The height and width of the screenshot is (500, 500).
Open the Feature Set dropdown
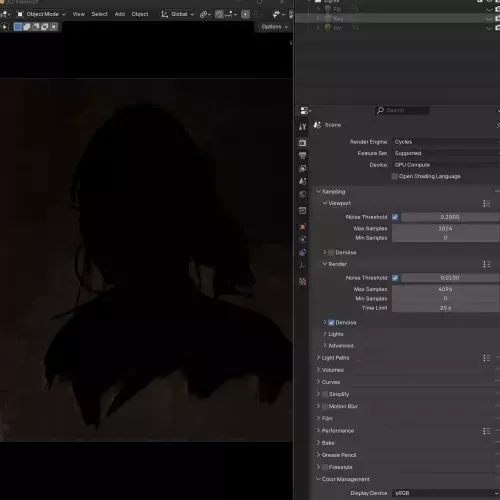[x=446, y=153]
